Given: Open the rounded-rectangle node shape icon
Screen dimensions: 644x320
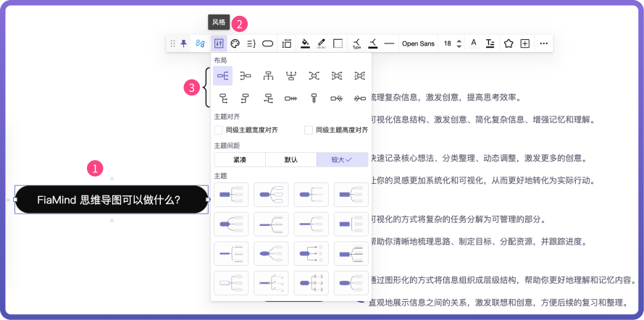Looking at the screenshot, I should point(268,43).
